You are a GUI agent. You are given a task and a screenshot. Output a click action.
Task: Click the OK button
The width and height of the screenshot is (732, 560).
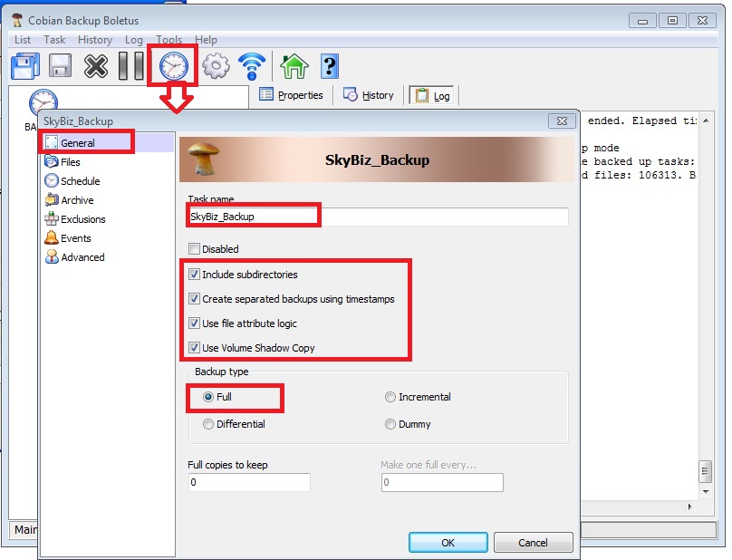pyautogui.click(x=448, y=543)
